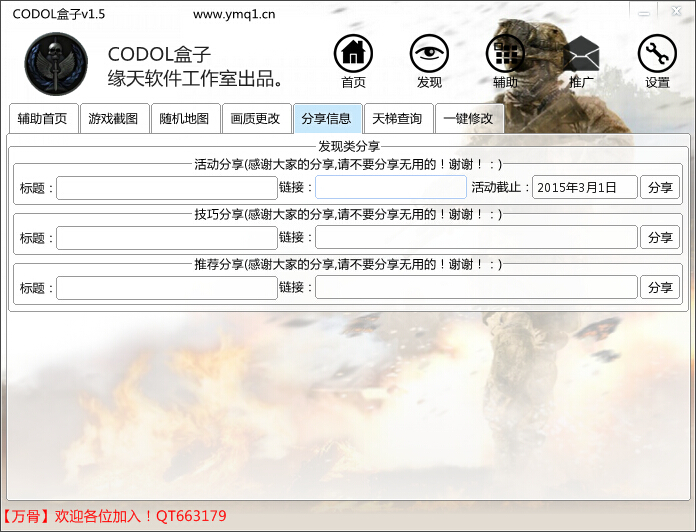Switch to the 辅助首页 tab
The width and height of the screenshot is (696, 532).
click(x=42, y=118)
